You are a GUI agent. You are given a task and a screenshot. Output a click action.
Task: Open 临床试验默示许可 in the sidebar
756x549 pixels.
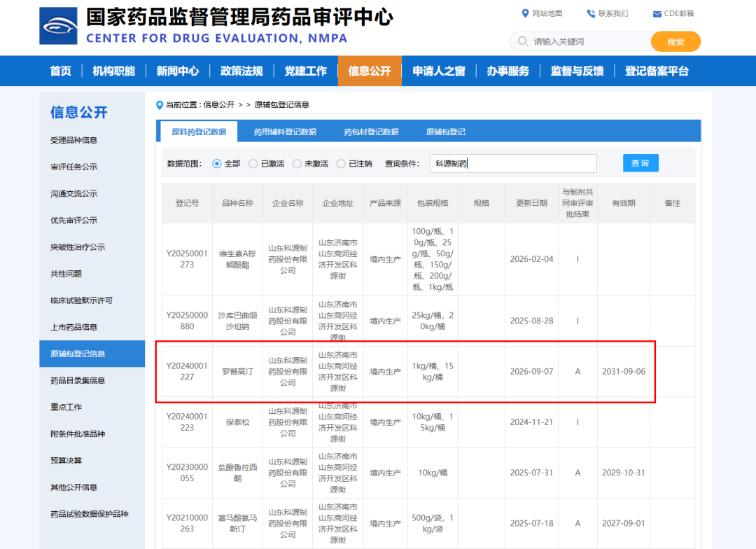pyautogui.click(x=81, y=300)
